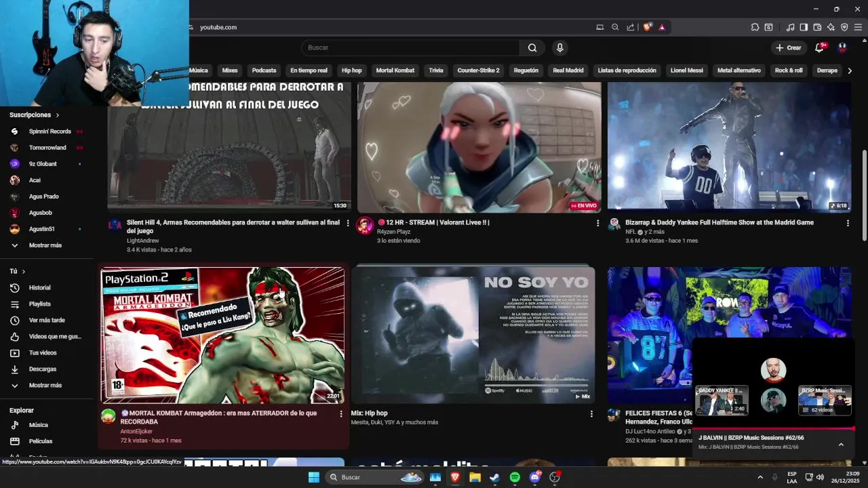Click into the YouTube Buscar search field
This screenshot has height=488, width=868.
click(x=410, y=47)
